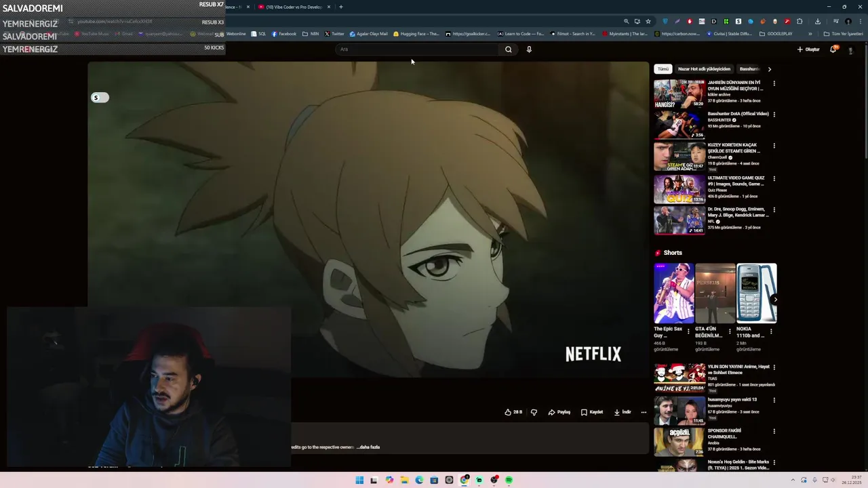This screenshot has width=868, height=488.
Task: Show next filter chips with arrow
Action: point(769,69)
